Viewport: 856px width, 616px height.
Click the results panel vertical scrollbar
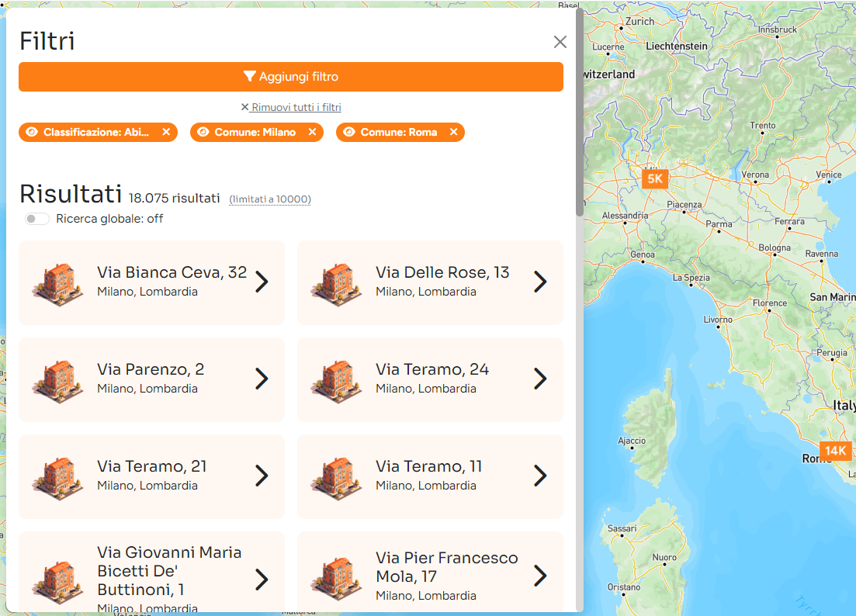point(579,112)
